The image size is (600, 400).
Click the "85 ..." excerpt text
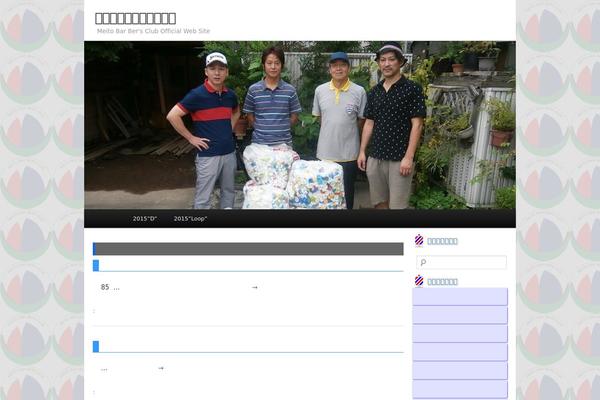pos(110,287)
